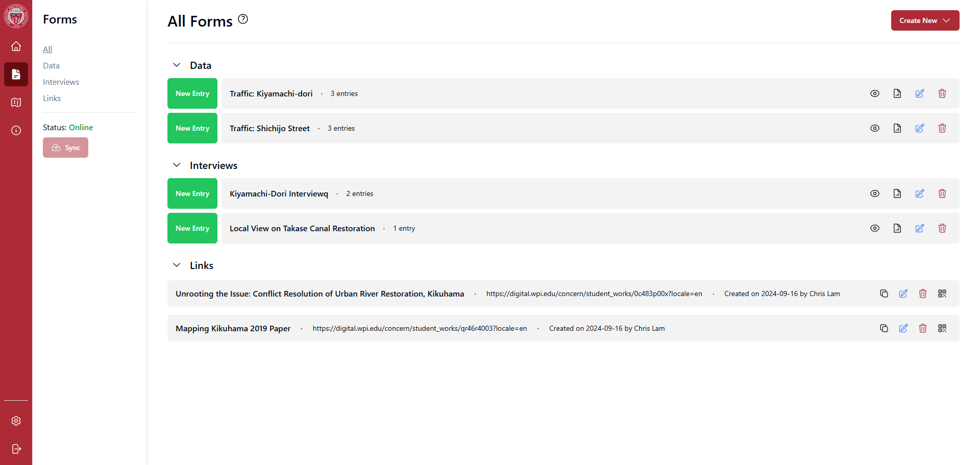
Task: Collapse the Interviews section
Action: (177, 165)
